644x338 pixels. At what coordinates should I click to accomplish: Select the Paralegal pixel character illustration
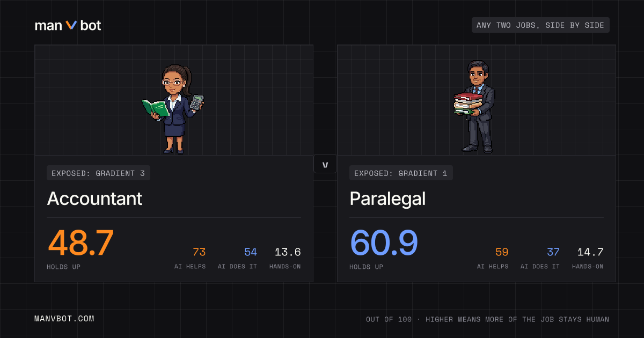pos(475,106)
